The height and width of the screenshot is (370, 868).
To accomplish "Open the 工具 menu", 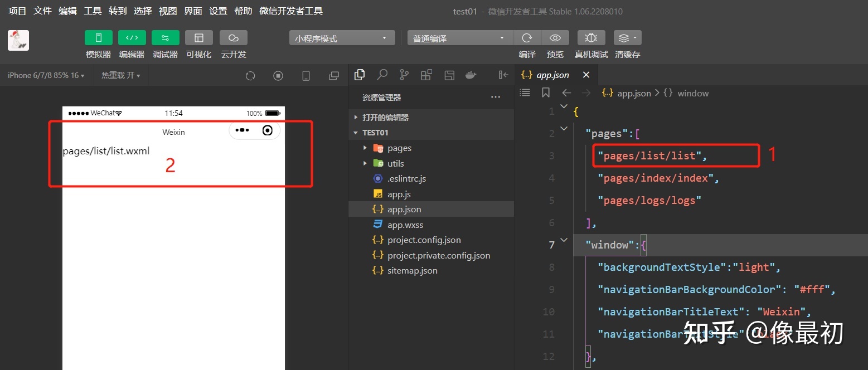I will click(93, 11).
